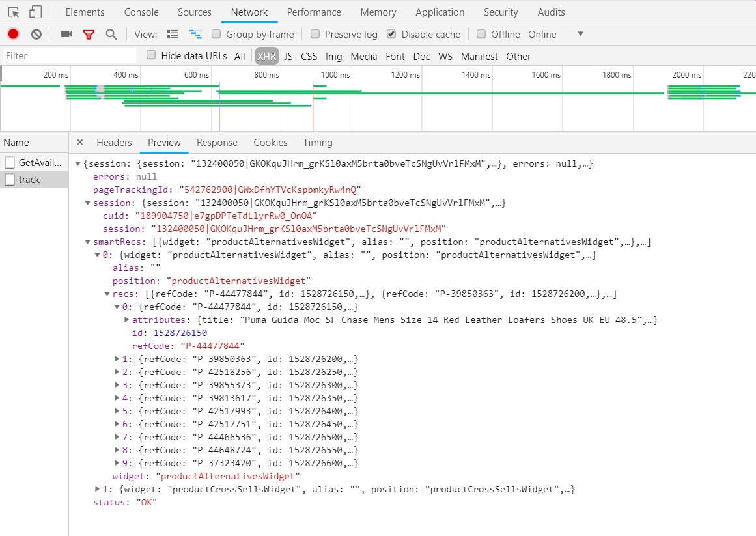Screen dimensions: 756x536
Task: Expand the attributes object with Puma title
Action: pos(127,320)
